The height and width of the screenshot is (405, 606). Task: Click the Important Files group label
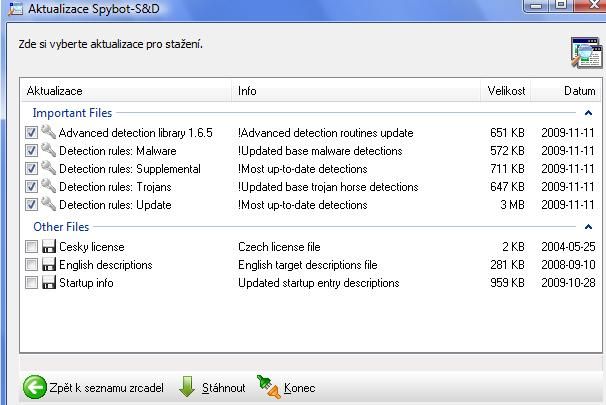pyautogui.click(x=72, y=113)
